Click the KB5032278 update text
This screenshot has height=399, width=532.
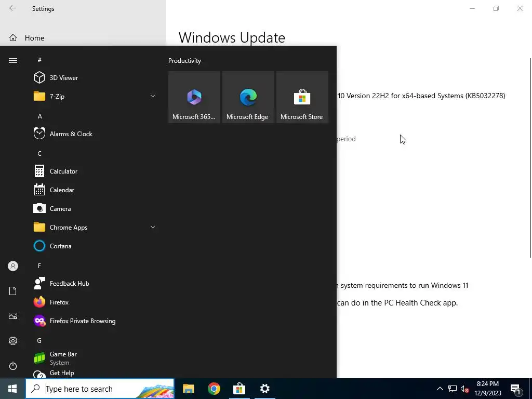tap(421, 96)
